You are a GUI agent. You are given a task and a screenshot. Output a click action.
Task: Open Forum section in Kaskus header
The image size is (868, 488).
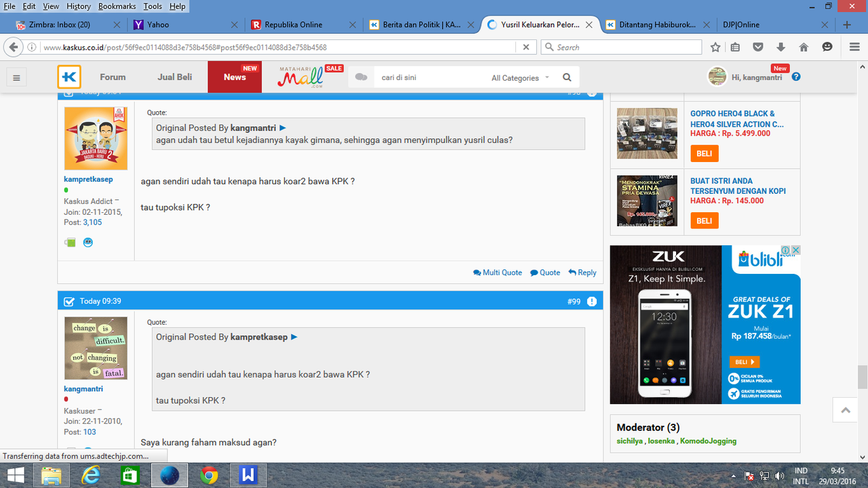point(113,77)
